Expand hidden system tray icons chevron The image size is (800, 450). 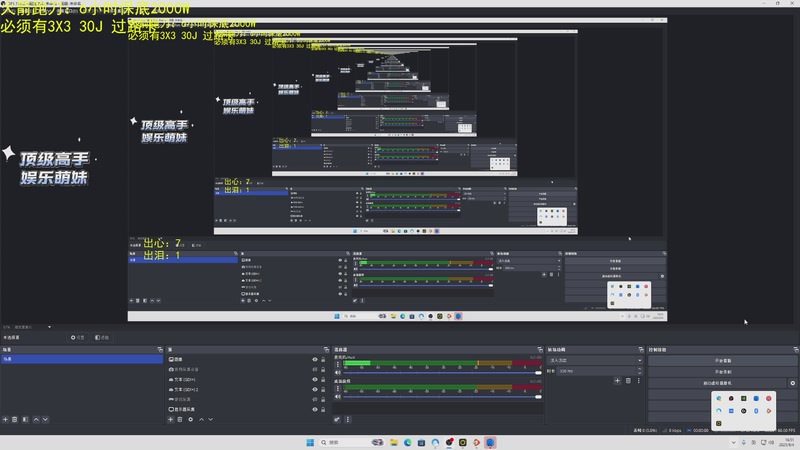pyautogui.click(x=733, y=442)
